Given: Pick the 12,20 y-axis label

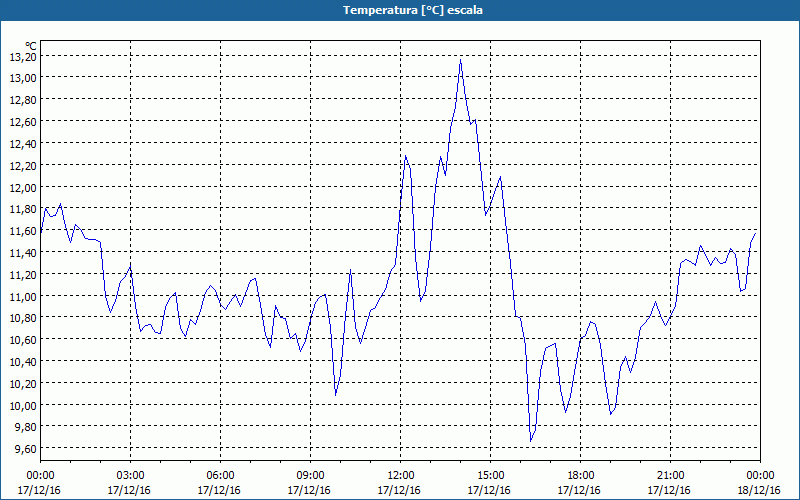Looking at the screenshot, I should 23,166.
